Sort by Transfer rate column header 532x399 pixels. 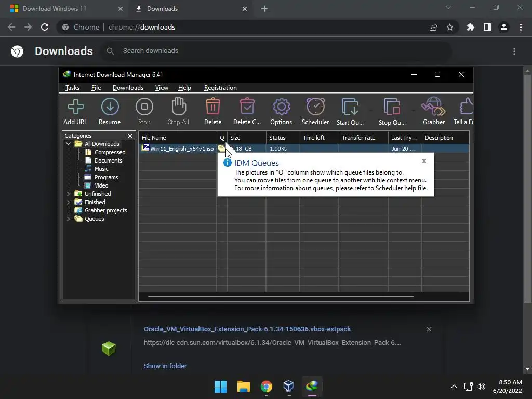tap(363, 138)
